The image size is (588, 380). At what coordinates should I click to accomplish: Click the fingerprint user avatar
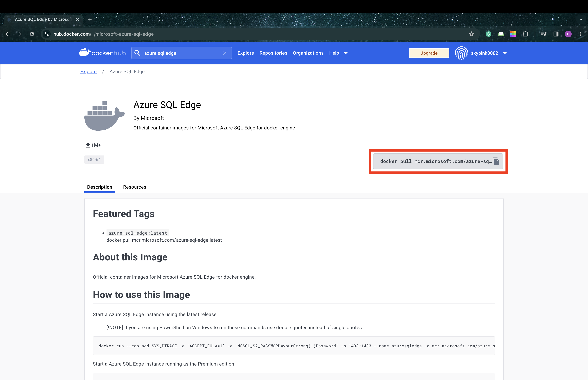461,53
